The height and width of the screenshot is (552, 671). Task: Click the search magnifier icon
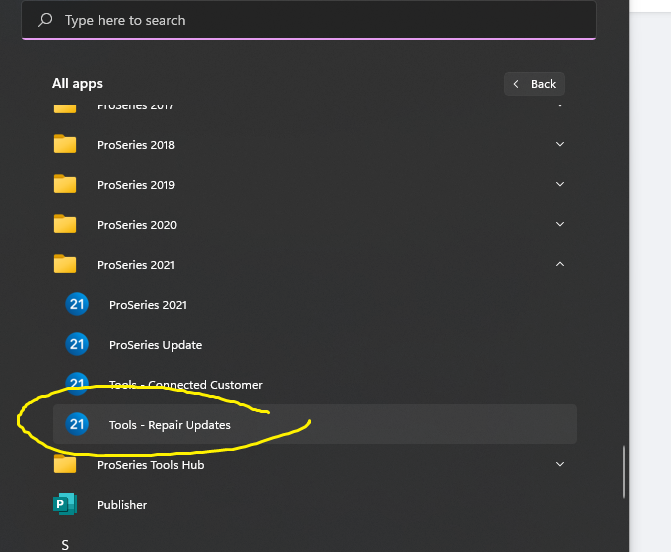click(x=45, y=20)
